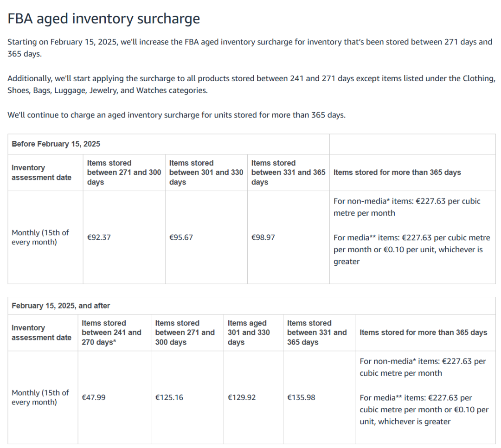501x448 pixels.
Task: Click "between 271 and 300 days" header in the top table
Action: [124, 173]
